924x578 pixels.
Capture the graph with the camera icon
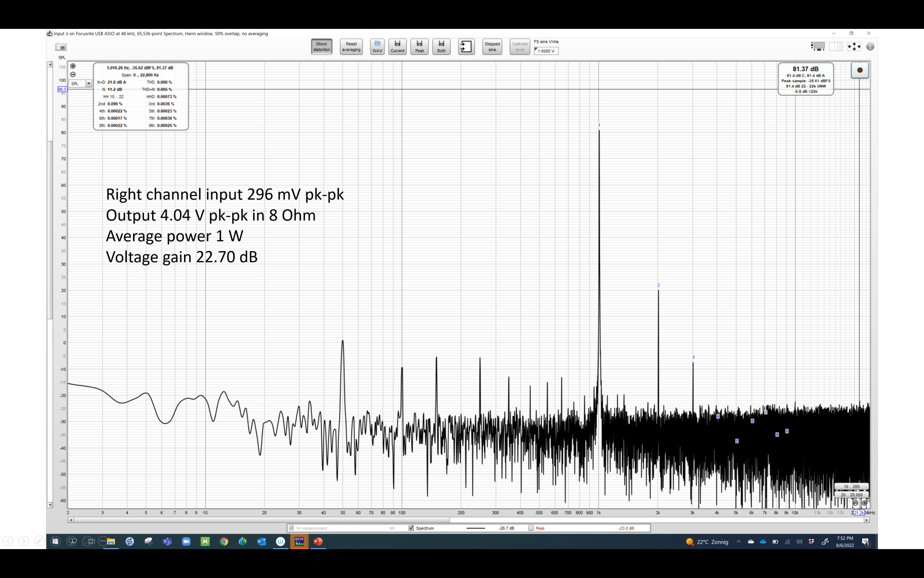tap(61, 47)
